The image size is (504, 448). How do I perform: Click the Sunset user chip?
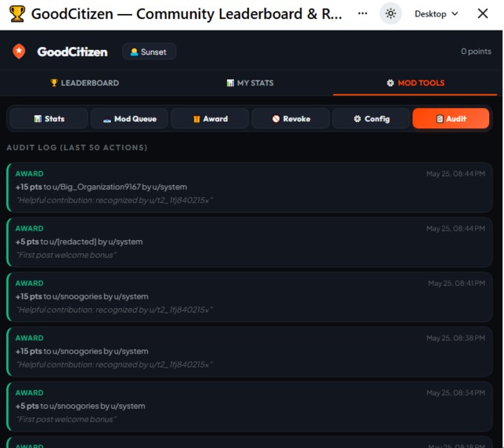[149, 52]
